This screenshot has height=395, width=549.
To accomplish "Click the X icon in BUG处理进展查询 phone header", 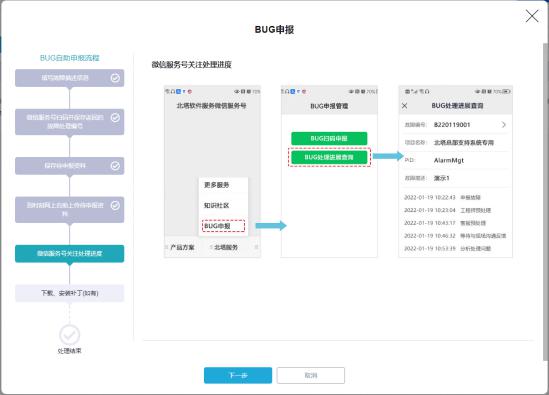I will point(404,105).
